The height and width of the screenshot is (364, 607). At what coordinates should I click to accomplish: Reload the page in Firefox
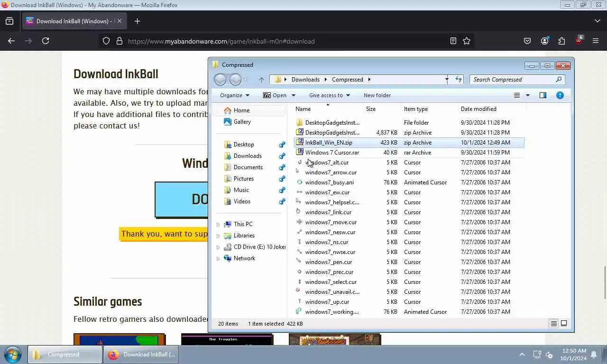tap(46, 41)
